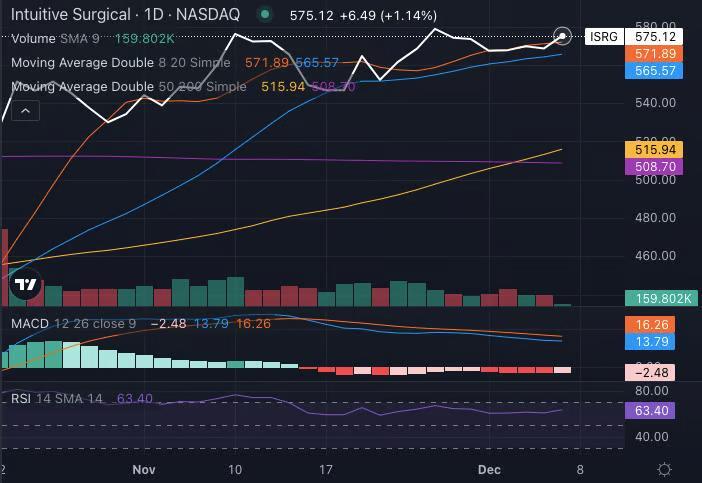Click the circular last-price marker on the line
This screenshot has width=702, height=483.
click(x=563, y=36)
